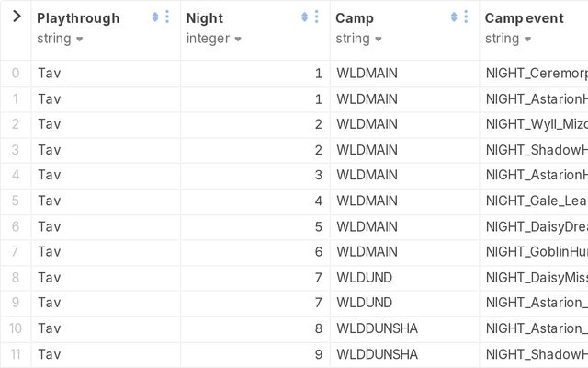Open the Playthrough string type dropdown
Viewport: 588px width, 368px height.
point(61,39)
